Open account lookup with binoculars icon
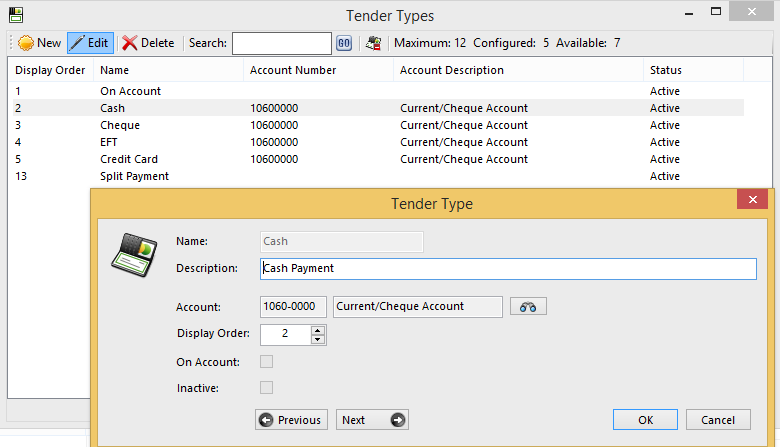780x447 pixels. pyautogui.click(x=528, y=307)
